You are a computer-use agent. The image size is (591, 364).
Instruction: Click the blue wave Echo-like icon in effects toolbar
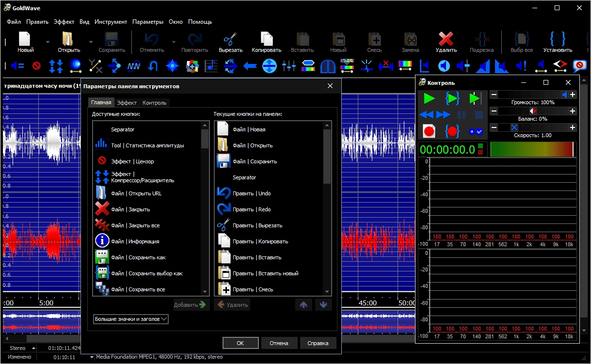(x=133, y=65)
